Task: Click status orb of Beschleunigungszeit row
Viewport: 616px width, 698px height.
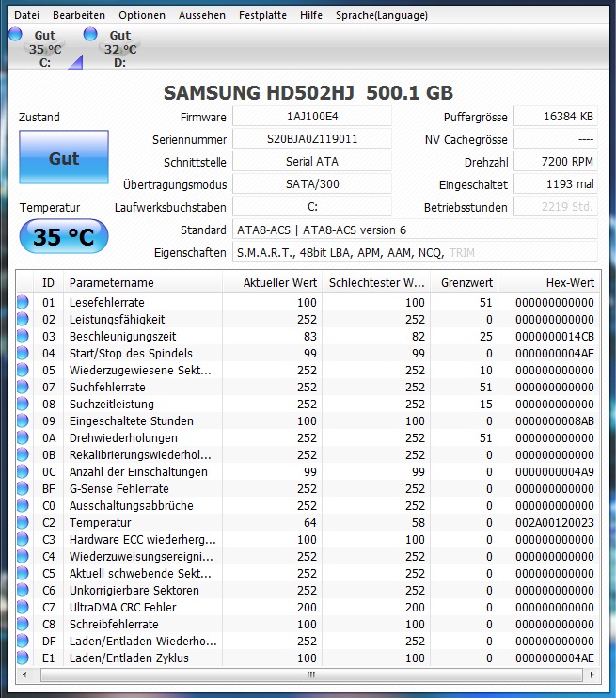Action: pos(23,336)
